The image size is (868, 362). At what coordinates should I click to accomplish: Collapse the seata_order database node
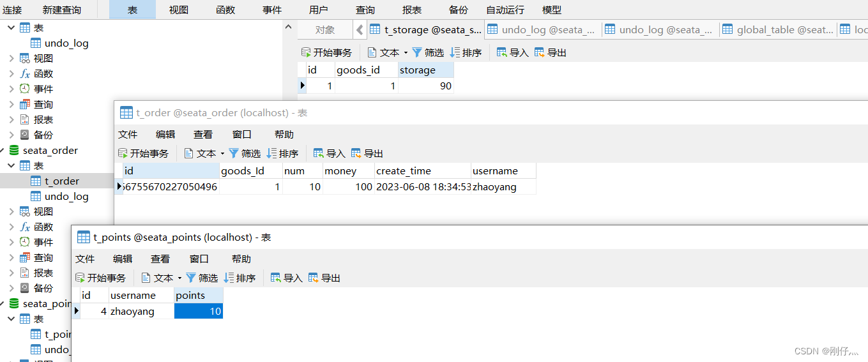(2, 151)
